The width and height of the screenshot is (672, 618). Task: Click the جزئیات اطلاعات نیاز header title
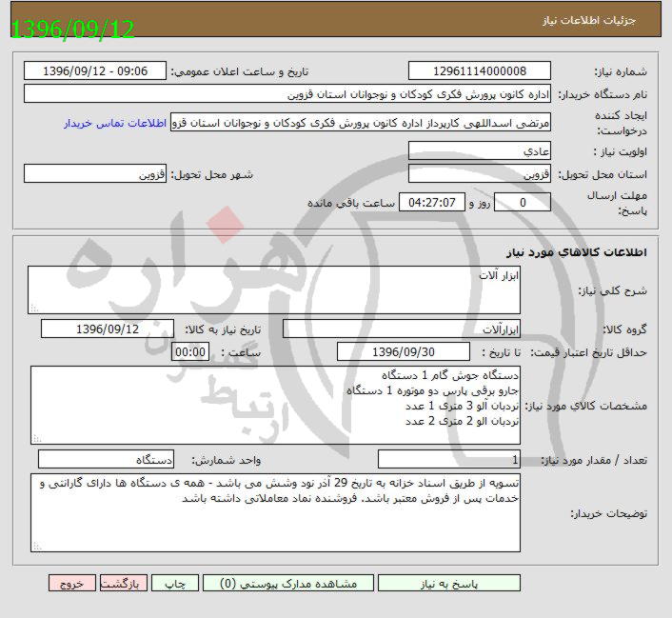(589, 20)
